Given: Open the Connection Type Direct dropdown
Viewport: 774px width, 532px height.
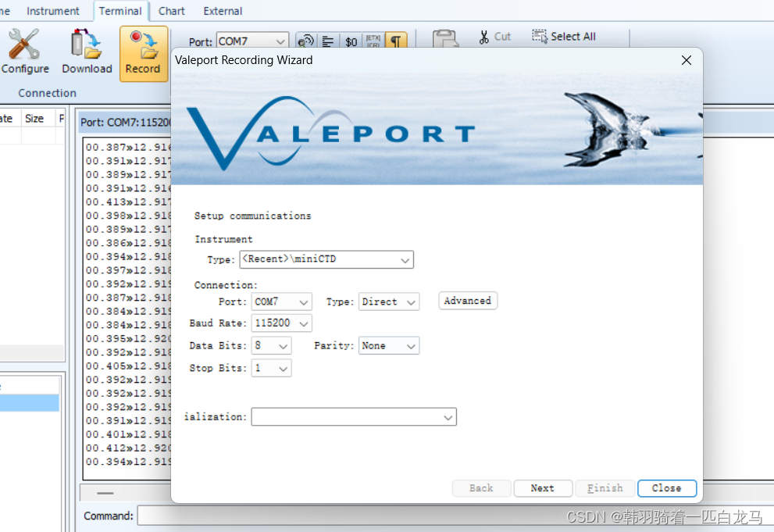Looking at the screenshot, I should coord(389,302).
